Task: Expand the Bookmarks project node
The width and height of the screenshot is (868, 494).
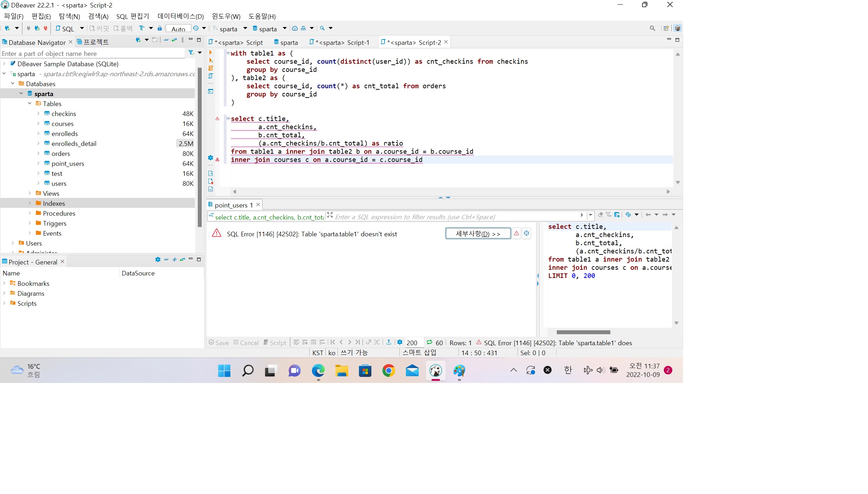Action: [4, 283]
